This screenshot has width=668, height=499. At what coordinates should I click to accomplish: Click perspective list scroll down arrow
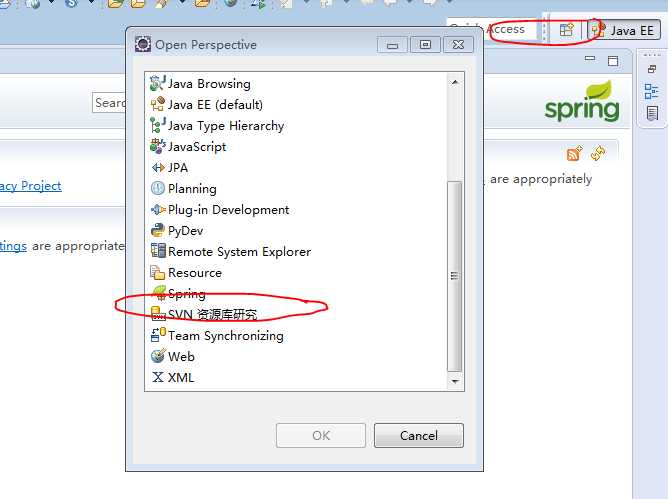click(x=455, y=381)
